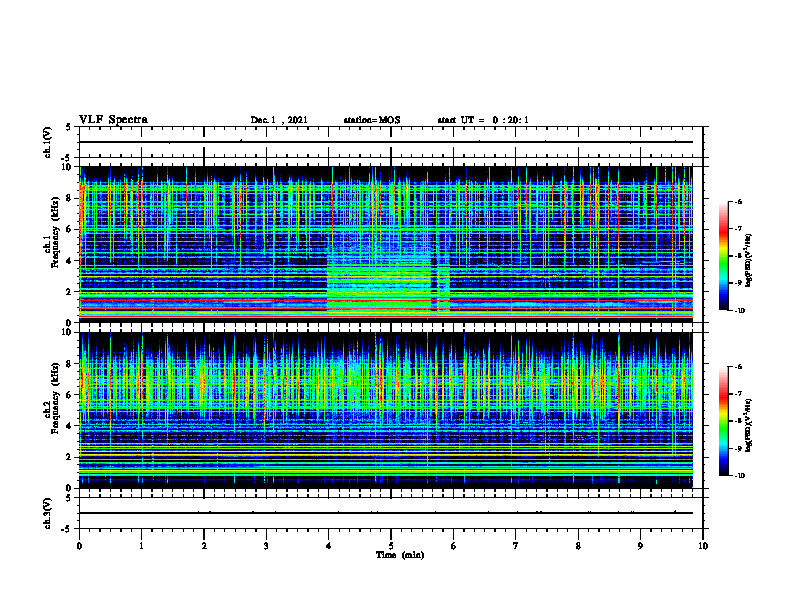Click the 'Time (min)' axis title
Screen dimensions: 792x612
[400, 555]
